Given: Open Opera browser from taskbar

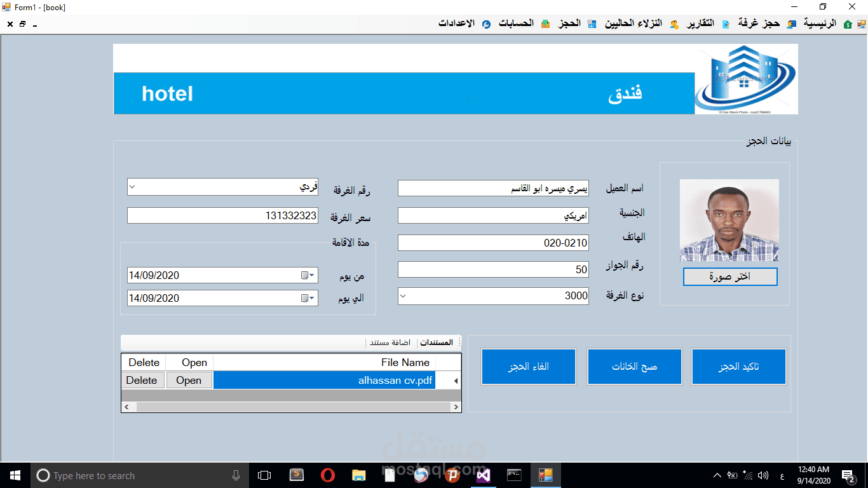Looking at the screenshot, I should (x=328, y=475).
